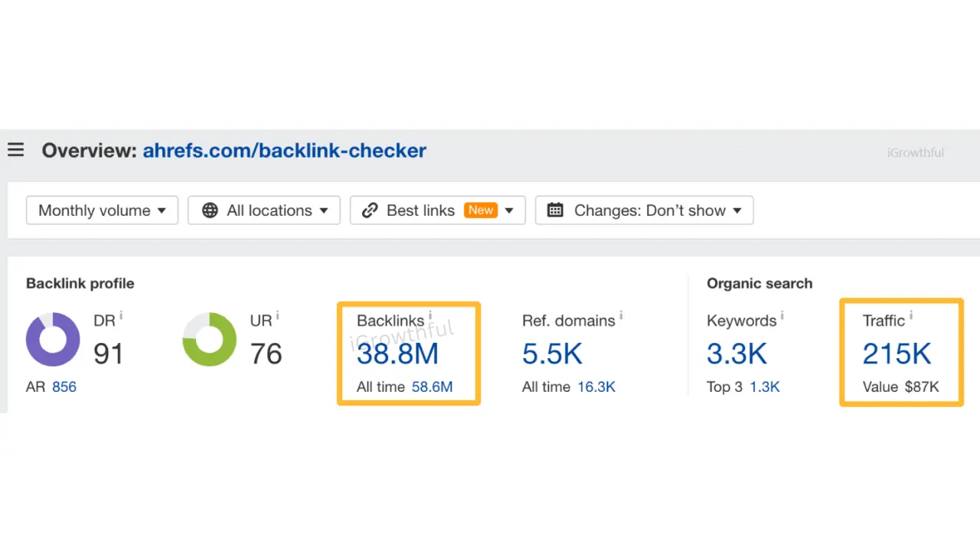Image resolution: width=980 pixels, height=551 pixels.
Task: Open the Monthly volume dropdown
Action: pyautogui.click(x=102, y=210)
